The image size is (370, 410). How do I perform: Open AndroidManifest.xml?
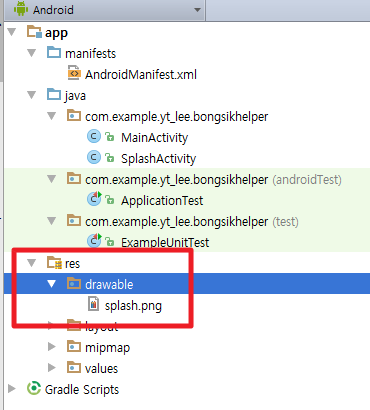coord(141,74)
